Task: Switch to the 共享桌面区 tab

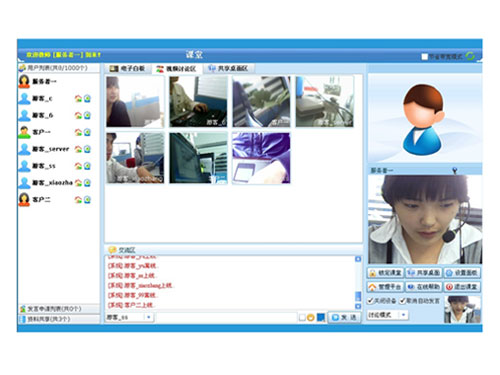Action: pos(229,69)
